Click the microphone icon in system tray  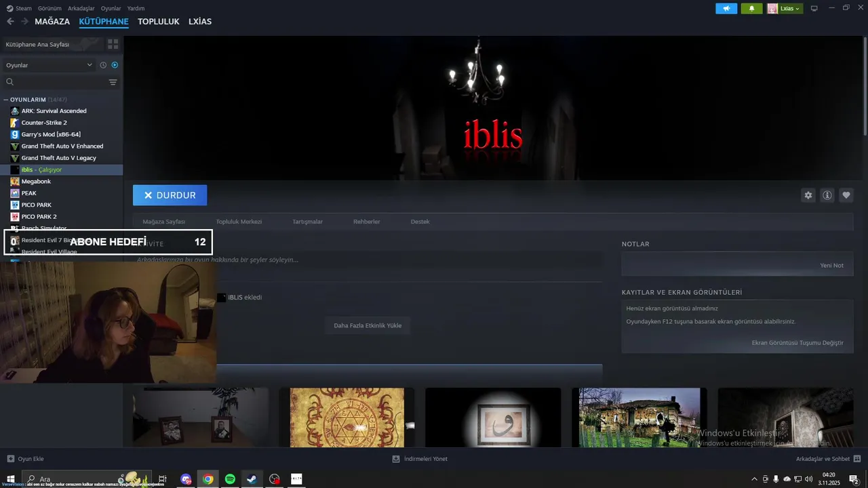(776, 479)
